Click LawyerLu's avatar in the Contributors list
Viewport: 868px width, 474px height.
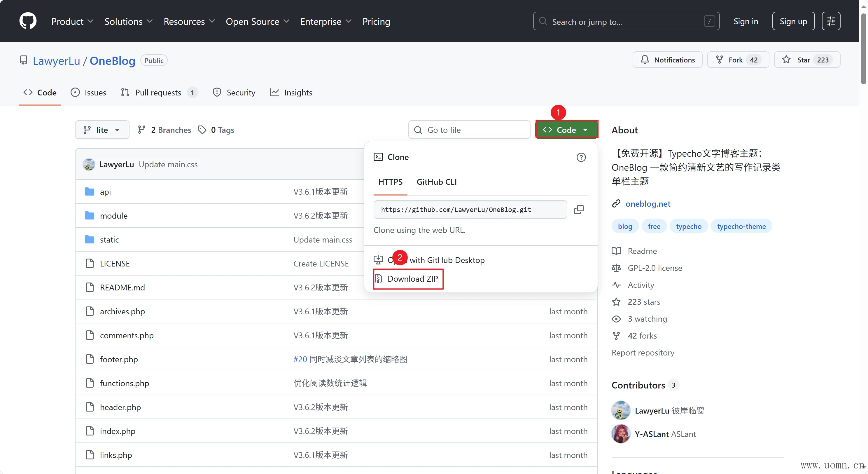click(x=621, y=410)
